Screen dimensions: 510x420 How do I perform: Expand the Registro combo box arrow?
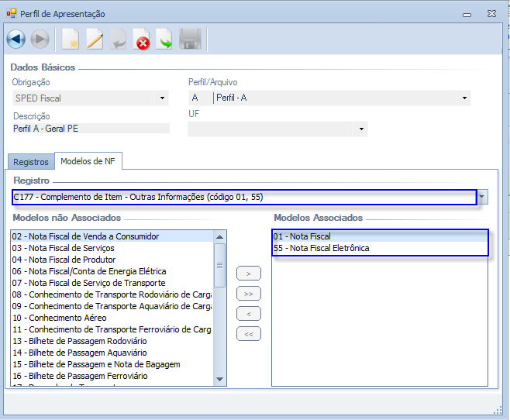pos(482,197)
